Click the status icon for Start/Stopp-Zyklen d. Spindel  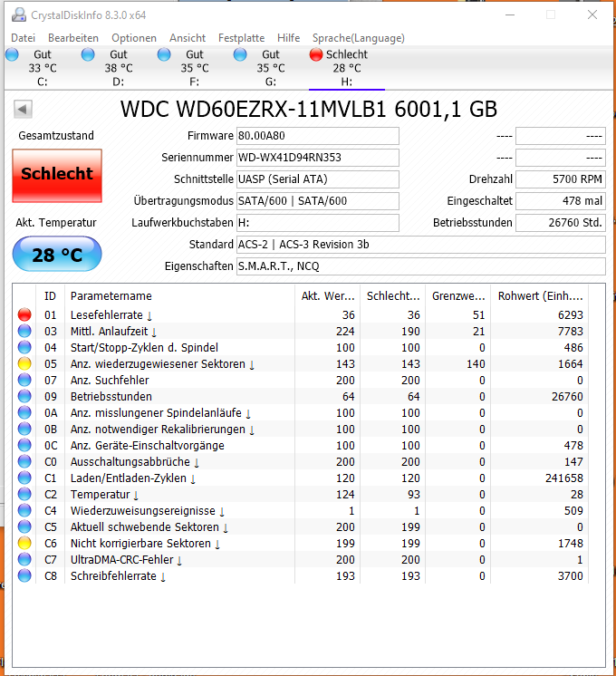tap(24, 347)
